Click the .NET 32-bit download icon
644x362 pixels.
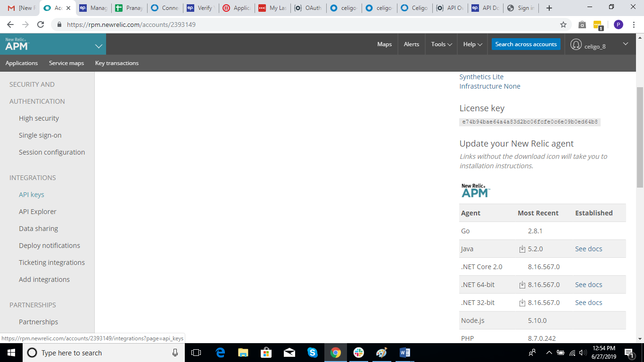(522, 303)
